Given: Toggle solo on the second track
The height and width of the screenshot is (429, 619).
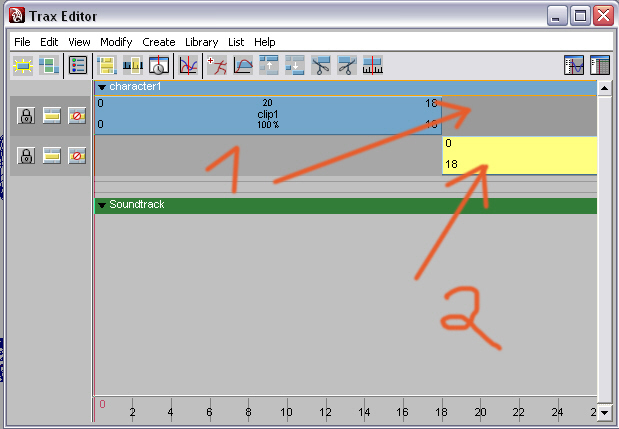Looking at the screenshot, I should click(52, 155).
